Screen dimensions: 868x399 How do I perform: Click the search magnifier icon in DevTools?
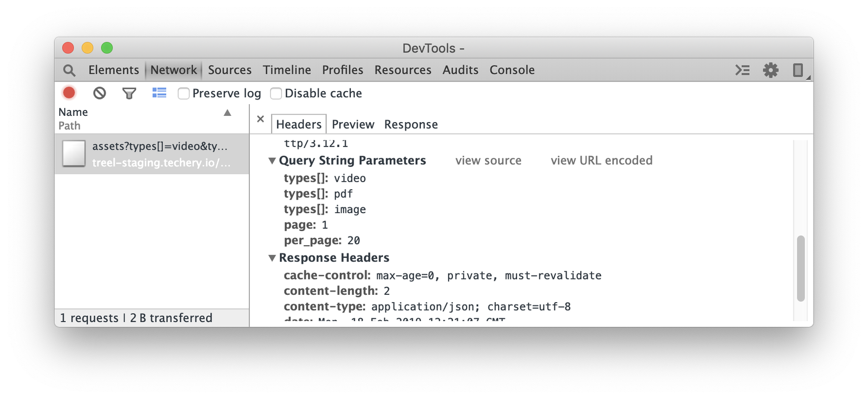(x=69, y=70)
